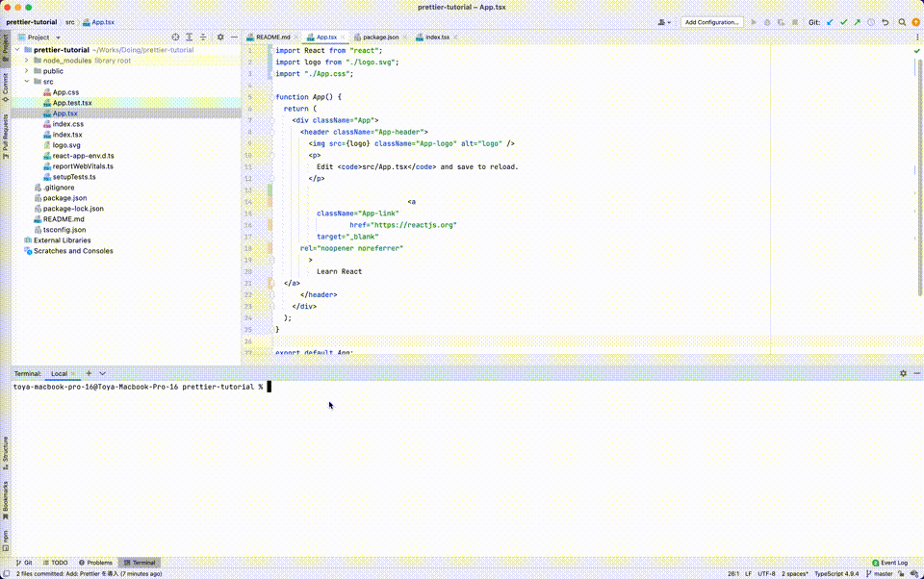Commit changes using the green Git checkmark icon
The width and height of the screenshot is (924, 579).
[x=844, y=20]
